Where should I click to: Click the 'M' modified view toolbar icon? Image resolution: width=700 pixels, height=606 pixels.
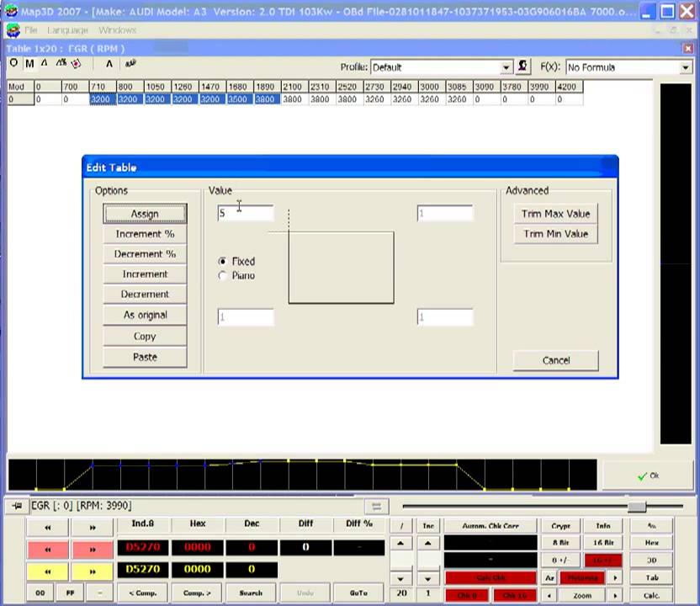point(29,64)
